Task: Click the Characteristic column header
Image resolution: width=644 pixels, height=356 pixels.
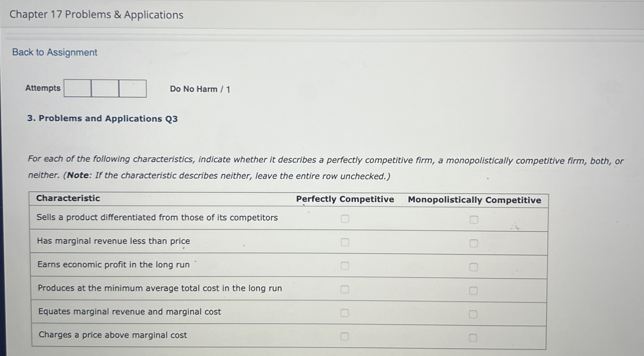Action: click(68, 198)
